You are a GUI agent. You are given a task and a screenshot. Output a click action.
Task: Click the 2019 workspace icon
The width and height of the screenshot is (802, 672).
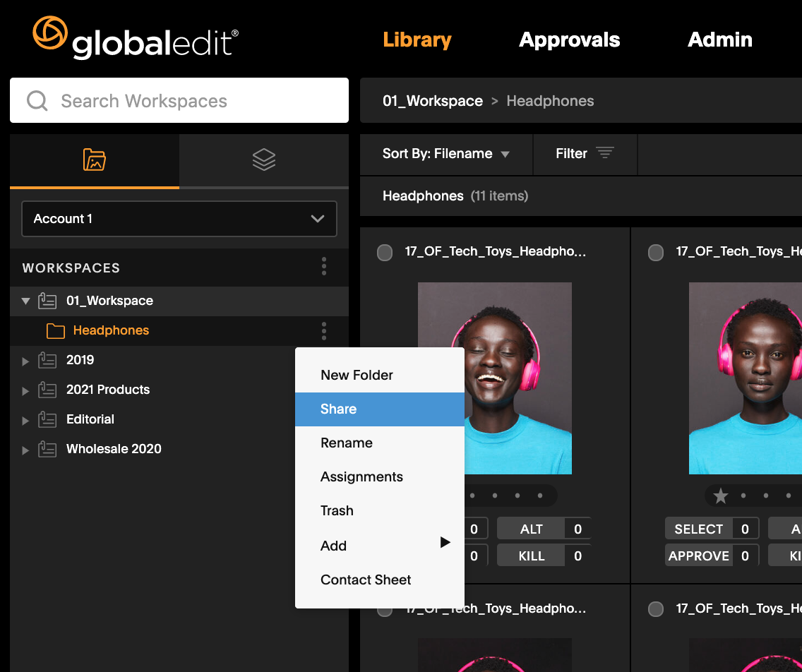[x=47, y=360]
